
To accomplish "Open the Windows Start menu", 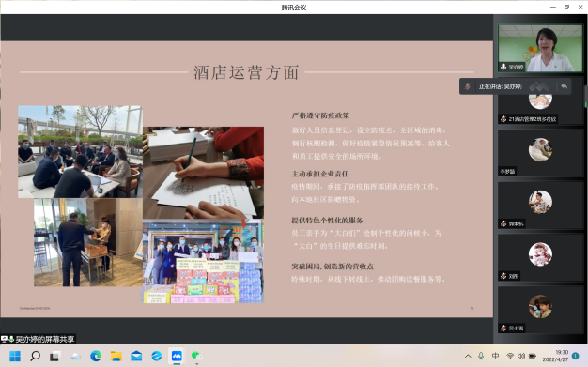I will click(15, 356).
